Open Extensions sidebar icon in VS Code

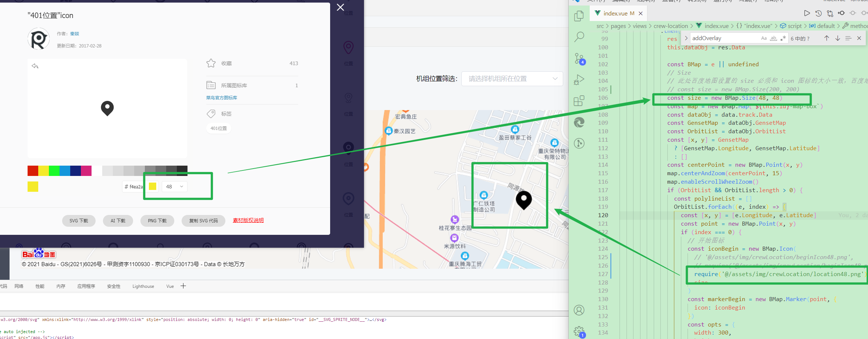coord(579,100)
